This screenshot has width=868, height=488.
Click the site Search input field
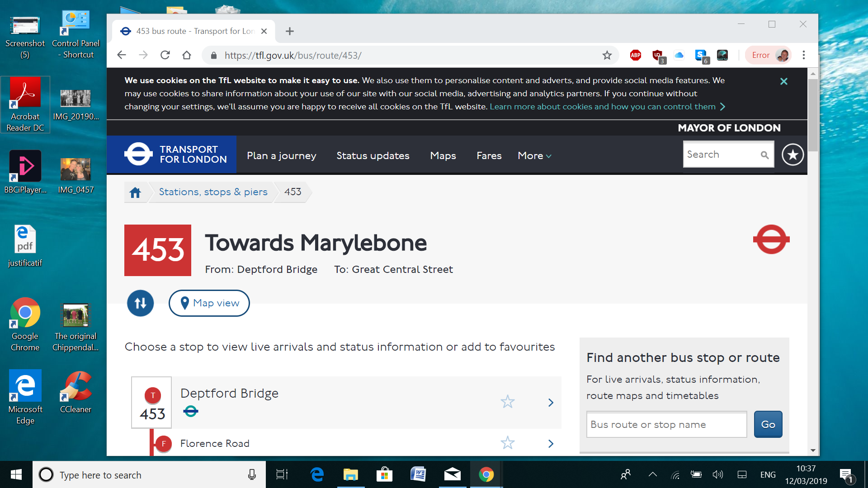click(721, 155)
